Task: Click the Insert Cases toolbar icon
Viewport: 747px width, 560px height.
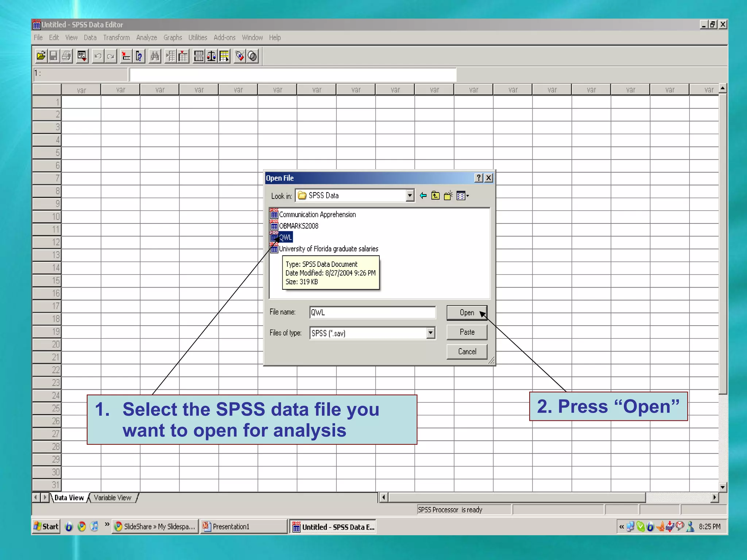Action: point(170,56)
